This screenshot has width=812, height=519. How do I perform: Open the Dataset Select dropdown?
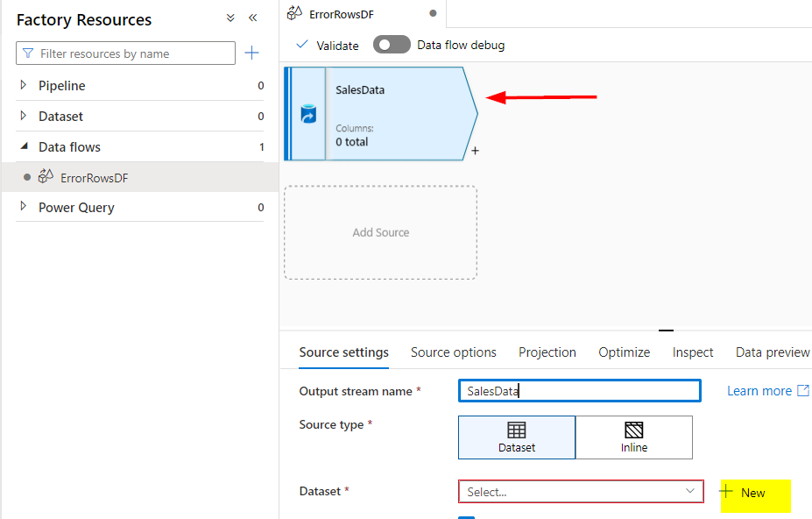580,492
